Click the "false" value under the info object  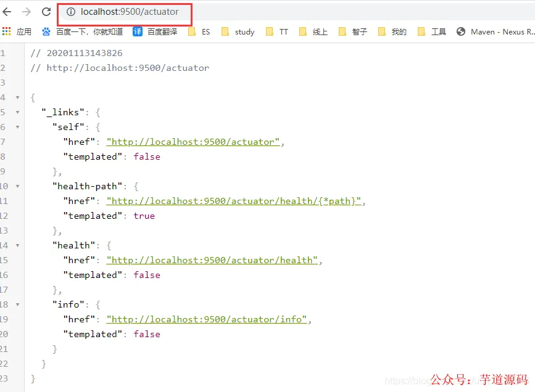pos(147,334)
